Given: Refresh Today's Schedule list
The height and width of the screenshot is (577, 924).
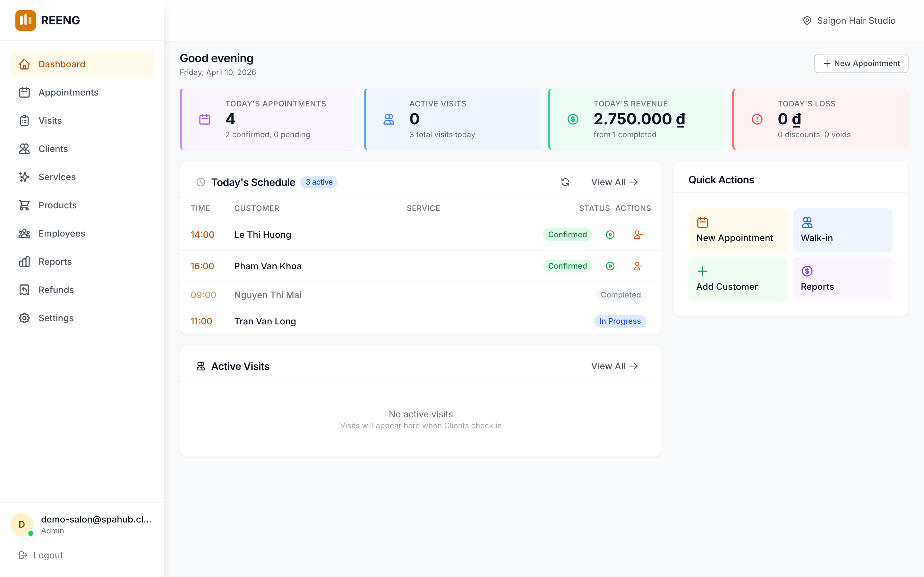Looking at the screenshot, I should pos(565,182).
